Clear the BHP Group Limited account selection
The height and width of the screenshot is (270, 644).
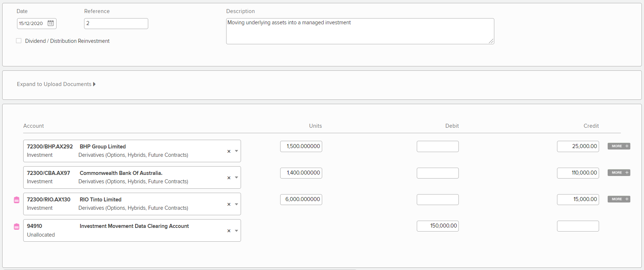tap(229, 151)
